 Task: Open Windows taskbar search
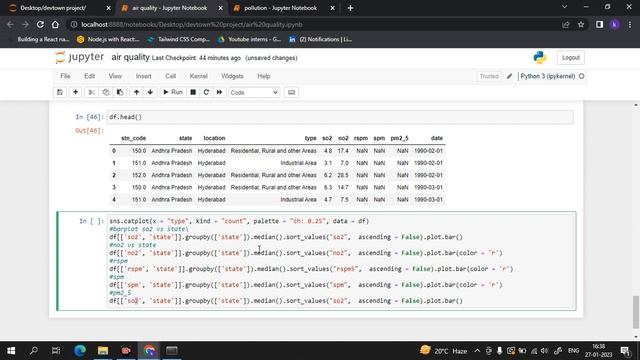34,351
